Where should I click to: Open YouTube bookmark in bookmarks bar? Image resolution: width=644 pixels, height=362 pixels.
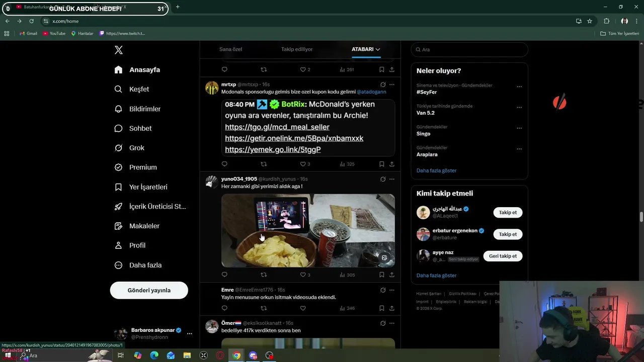[x=54, y=33]
